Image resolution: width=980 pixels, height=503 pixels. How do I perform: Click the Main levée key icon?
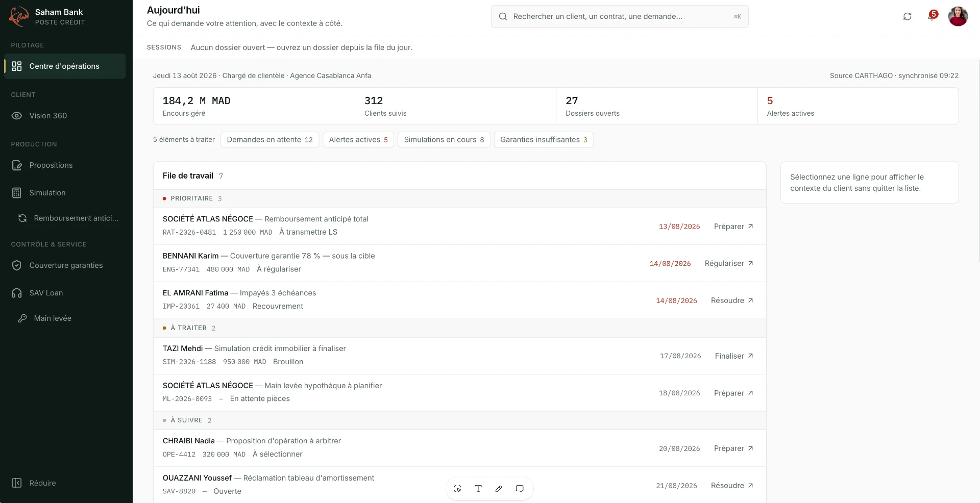(22, 318)
